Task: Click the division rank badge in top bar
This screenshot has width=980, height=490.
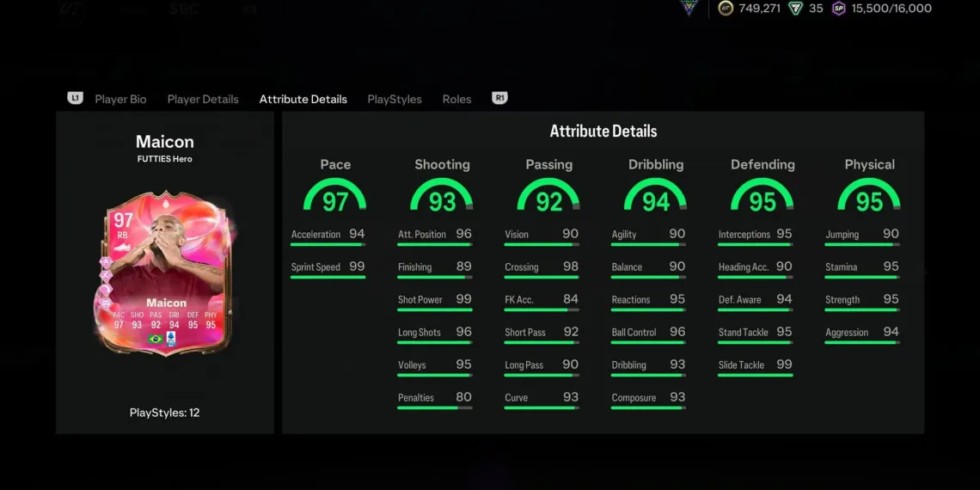Action: click(x=689, y=8)
